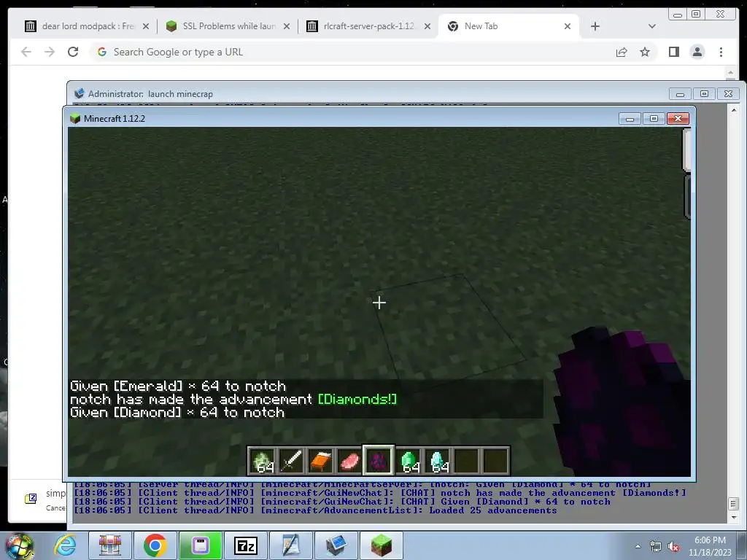Select the emerald stack hotbar slot
Viewport: 747px width, 560px height.
(x=409, y=461)
